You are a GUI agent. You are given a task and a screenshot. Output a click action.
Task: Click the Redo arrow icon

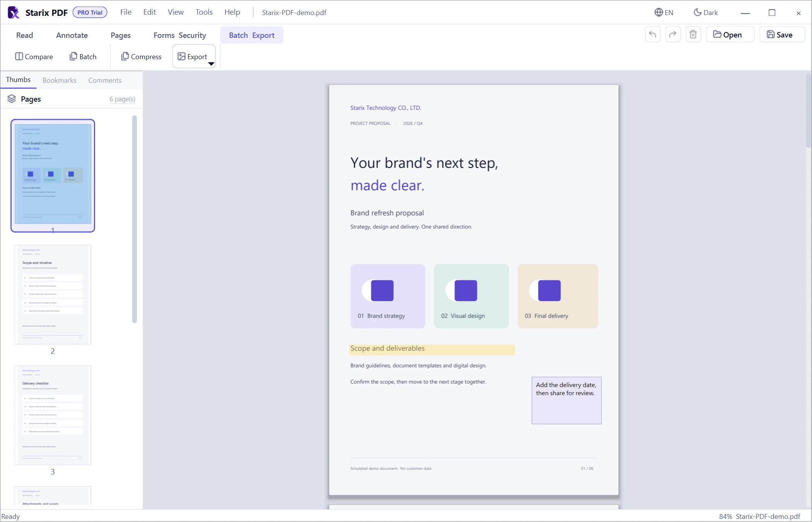coord(673,35)
